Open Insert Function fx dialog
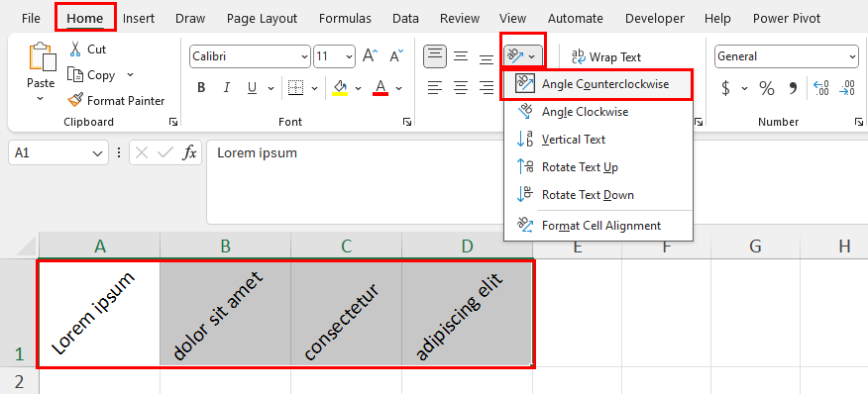Screen dimensions: 868x394 (x=190, y=152)
